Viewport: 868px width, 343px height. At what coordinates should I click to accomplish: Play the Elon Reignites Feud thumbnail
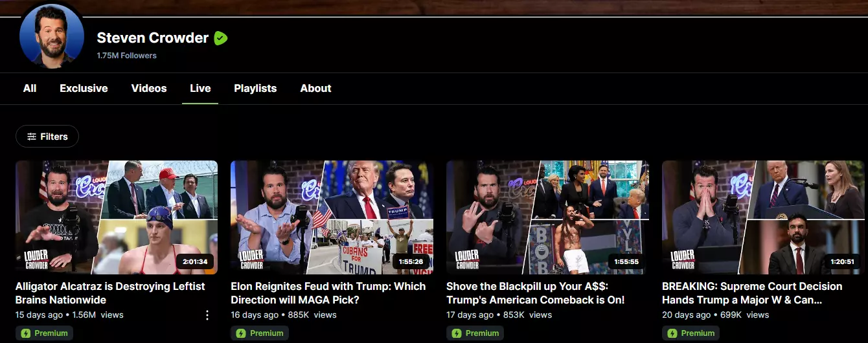[x=332, y=217]
